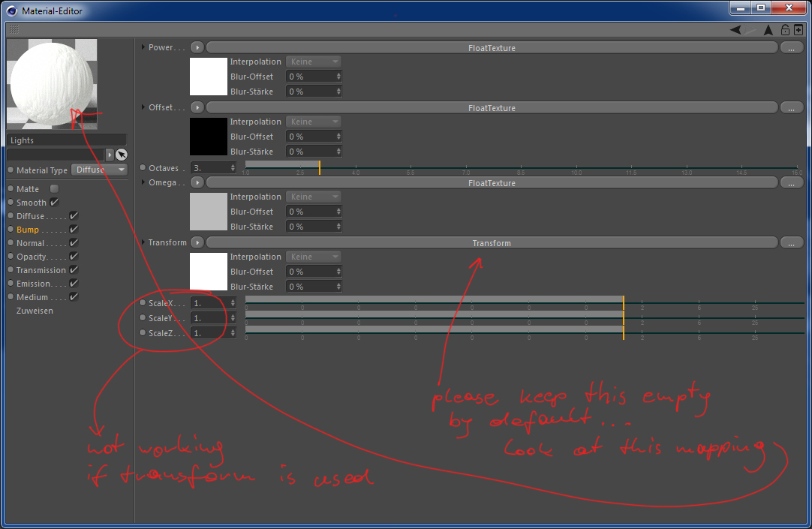812x529 pixels.
Task: Click the new window plus icon
Action: 798,30
